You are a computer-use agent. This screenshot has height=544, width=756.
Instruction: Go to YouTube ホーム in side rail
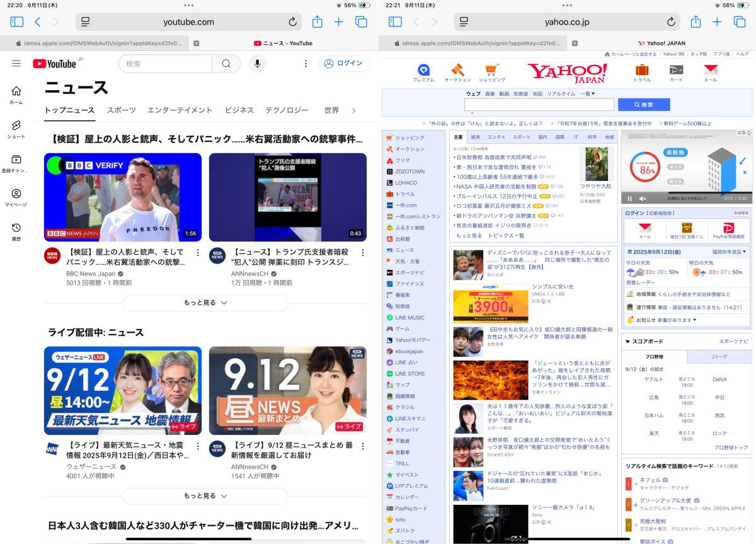pyautogui.click(x=16, y=95)
